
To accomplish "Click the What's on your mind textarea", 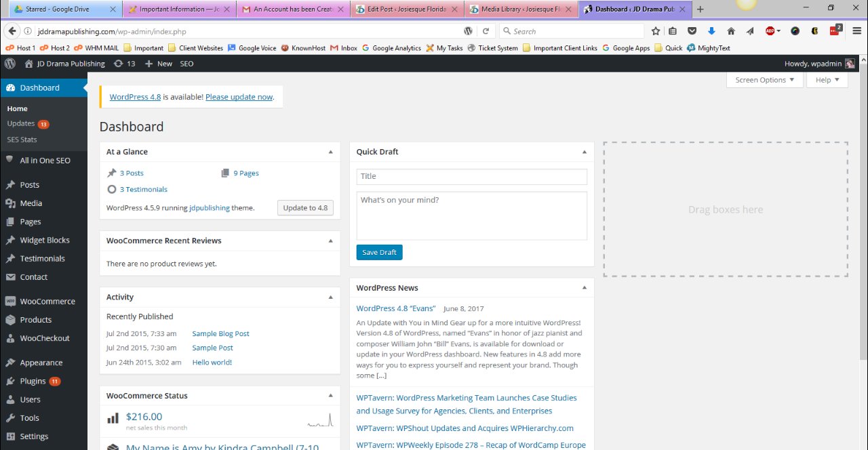I will click(x=472, y=216).
